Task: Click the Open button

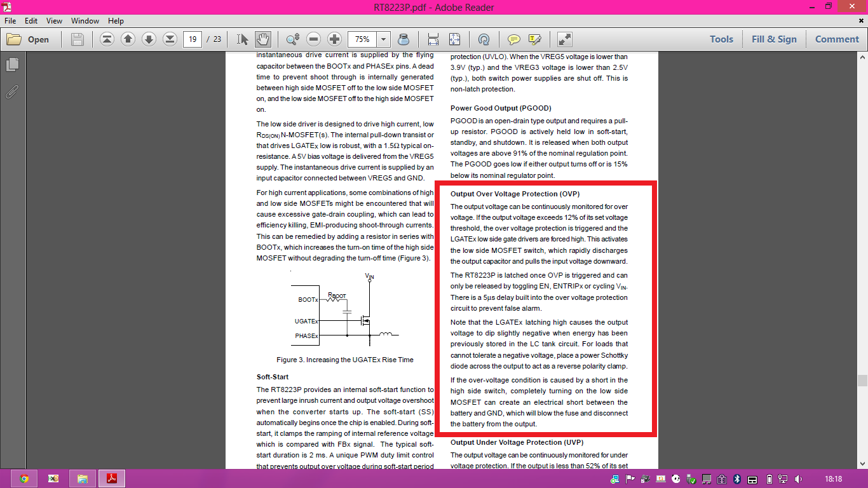Action: (29, 39)
